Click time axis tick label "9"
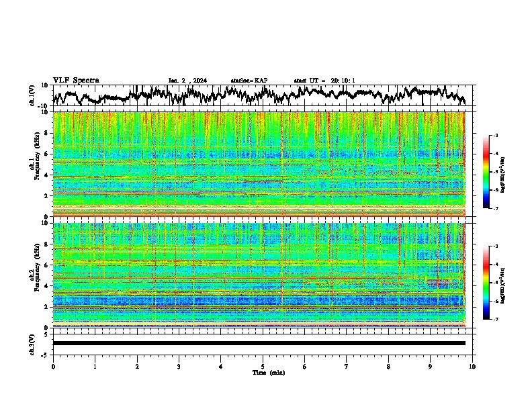Screen dimensions: 532x411 (430, 367)
